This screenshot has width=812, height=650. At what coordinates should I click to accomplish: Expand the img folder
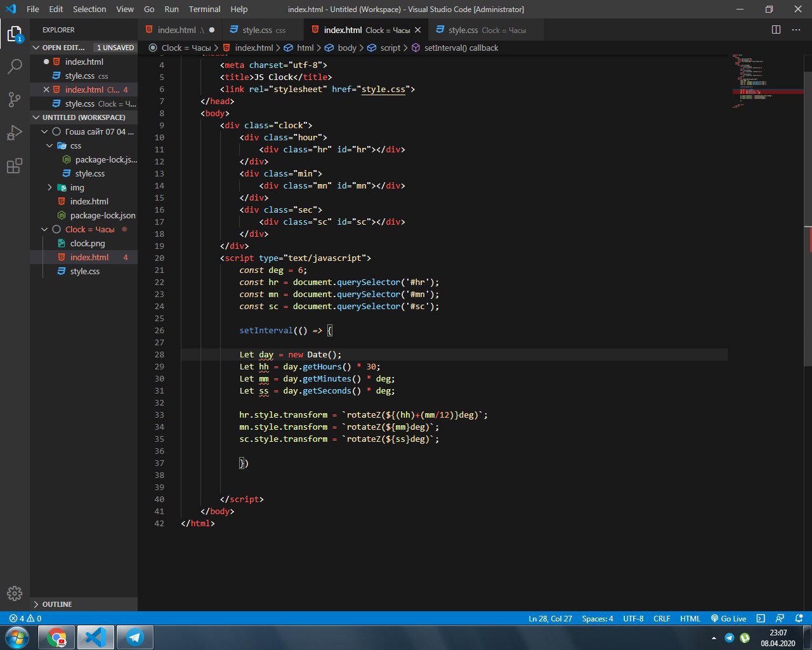click(x=84, y=187)
